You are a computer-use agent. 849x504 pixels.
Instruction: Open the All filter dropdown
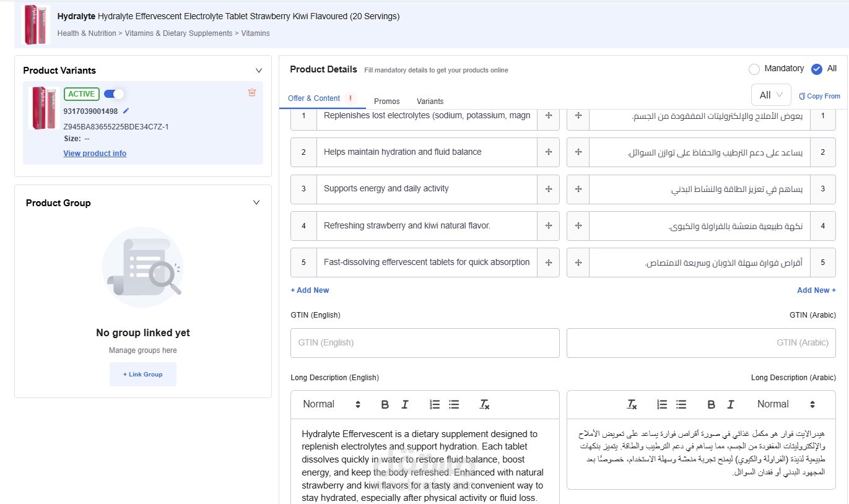(x=771, y=95)
